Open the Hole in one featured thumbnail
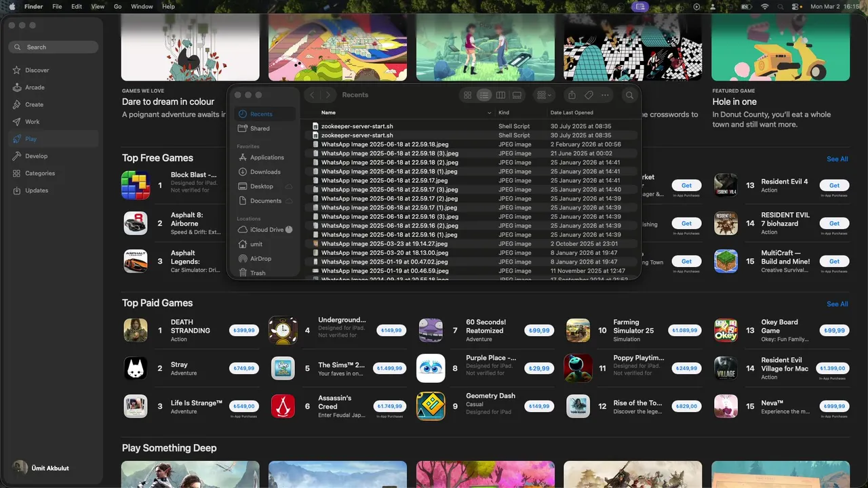 [x=781, y=47]
